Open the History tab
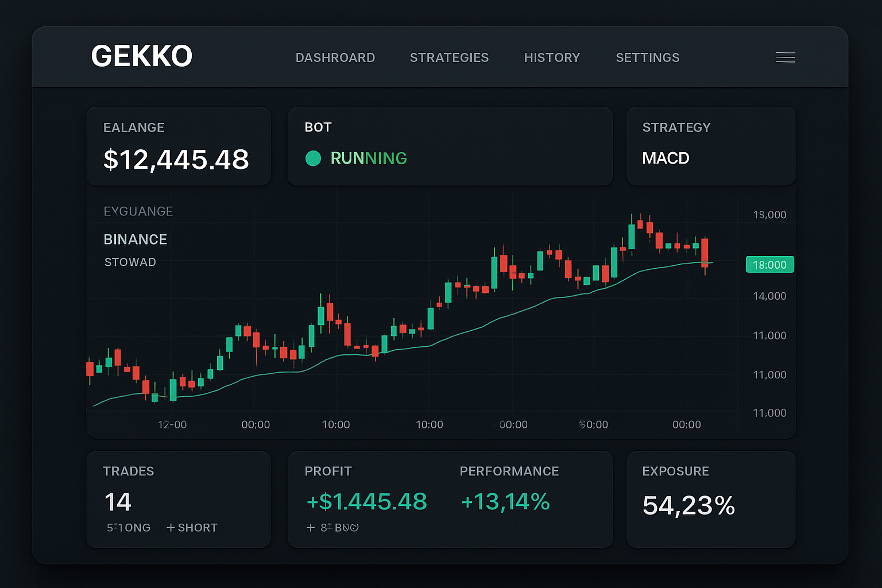 552,57
